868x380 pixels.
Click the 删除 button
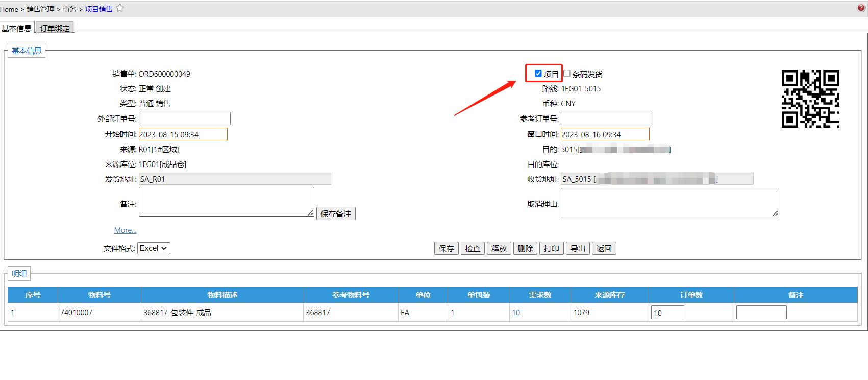(x=525, y=248)
